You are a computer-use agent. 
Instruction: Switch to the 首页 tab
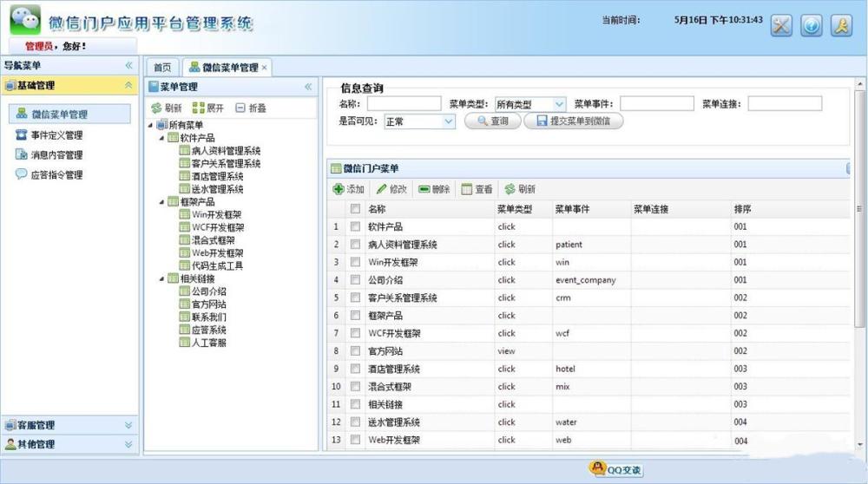pyautogui.click(x=162, y=68)
